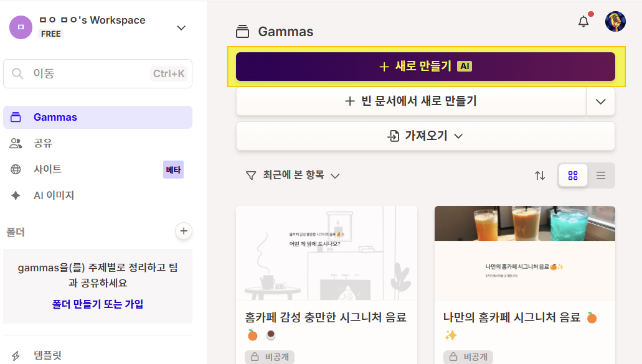Image resolution: width=642 pixels, height=364 pixels.
Task: Create a folder with the plus icon
Action: click(x=184, y=231)
